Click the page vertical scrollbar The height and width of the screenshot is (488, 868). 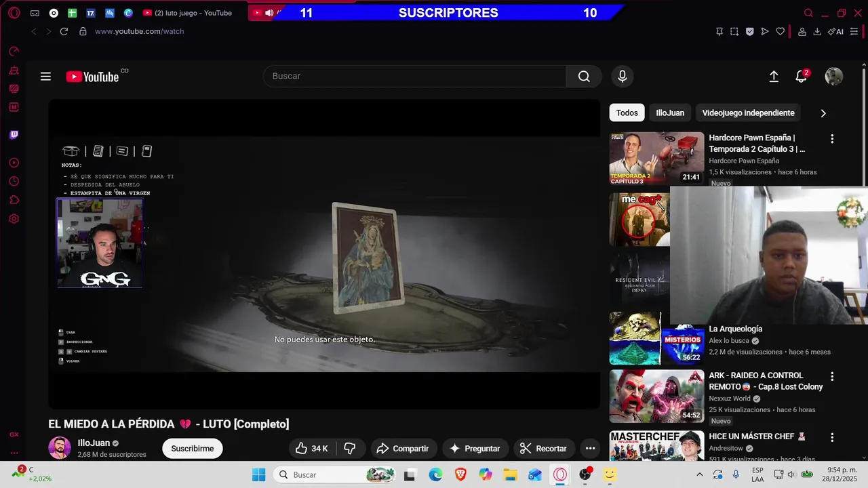(x=863, y=125)
